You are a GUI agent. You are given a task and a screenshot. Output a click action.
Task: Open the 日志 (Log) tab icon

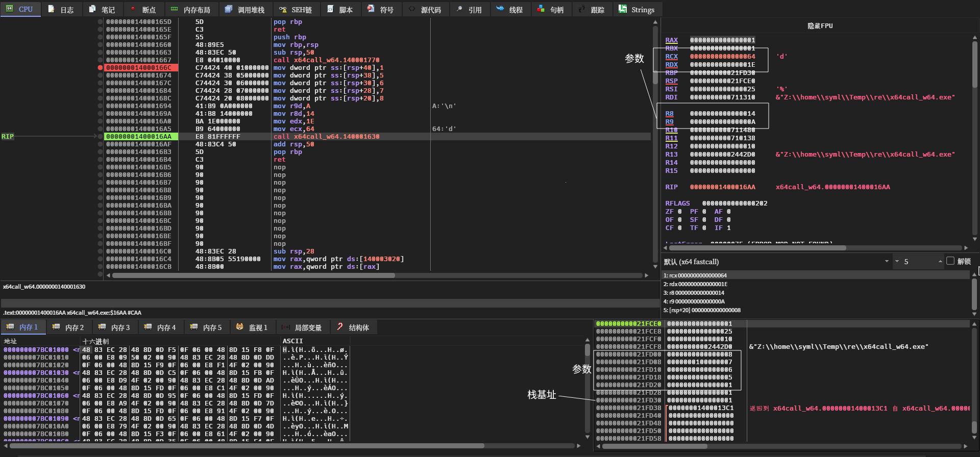tap(52, 9)
